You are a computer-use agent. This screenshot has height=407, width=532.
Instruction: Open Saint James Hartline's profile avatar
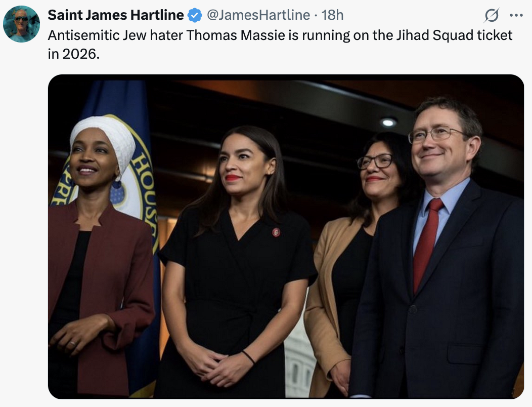click(21, 24)
